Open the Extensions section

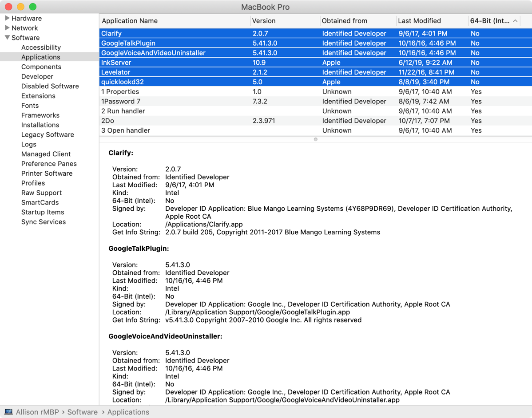[x=38, y=96]
